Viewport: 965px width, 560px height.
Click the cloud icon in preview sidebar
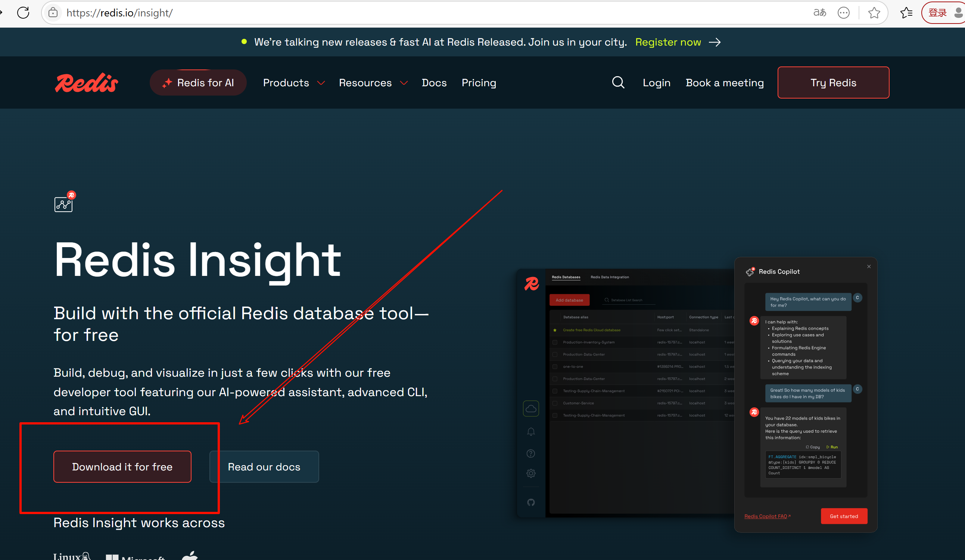pos(531,408)
